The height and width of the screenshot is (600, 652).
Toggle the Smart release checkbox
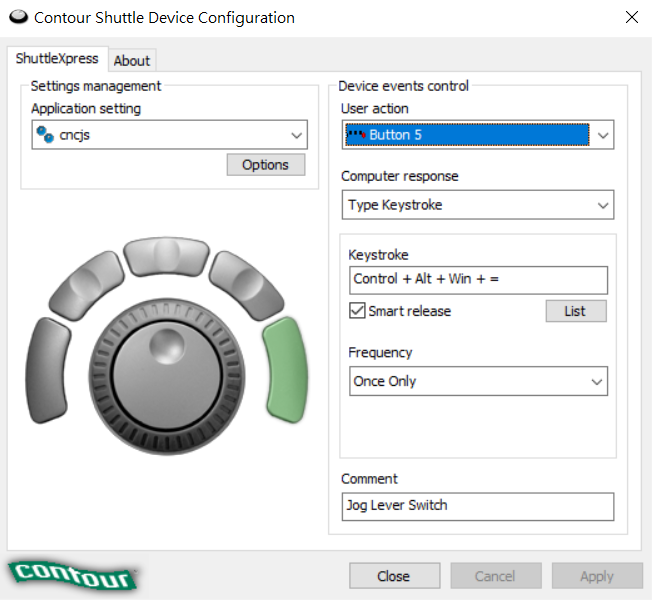point(357,311)
